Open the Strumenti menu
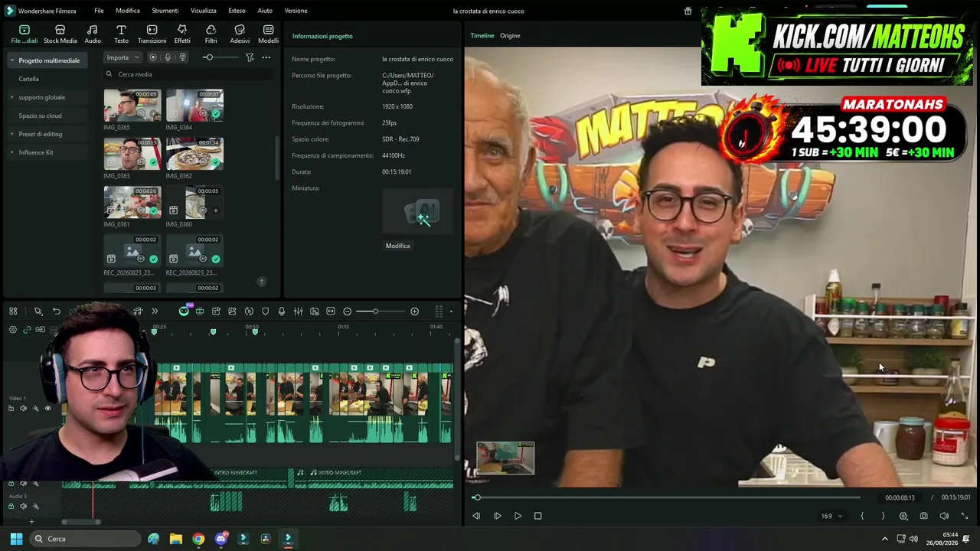Image resolution: width=980 pixels, height=551 pixels. 165,11
